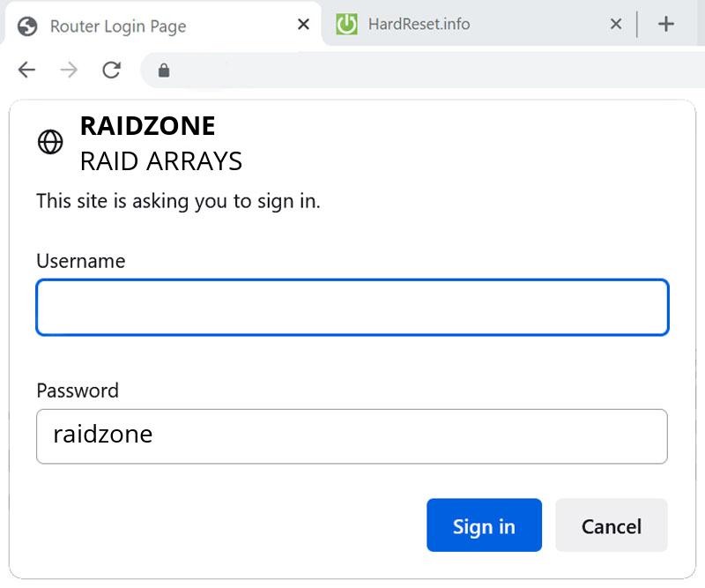
Task: Reload the page with the refresh icon
Action: [111, 69]
